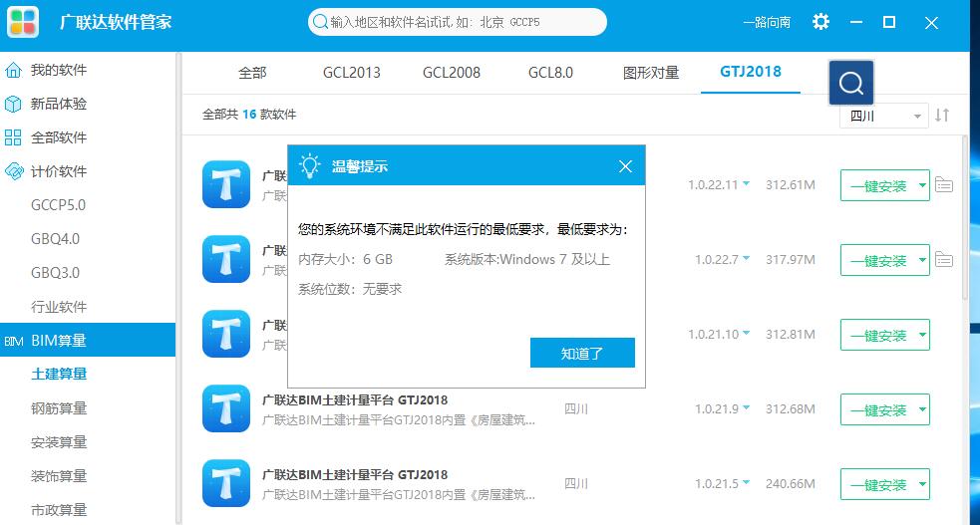Open install options arrow for version 1.0.21.5
The image size is (980, 525).
coord(922,484)
